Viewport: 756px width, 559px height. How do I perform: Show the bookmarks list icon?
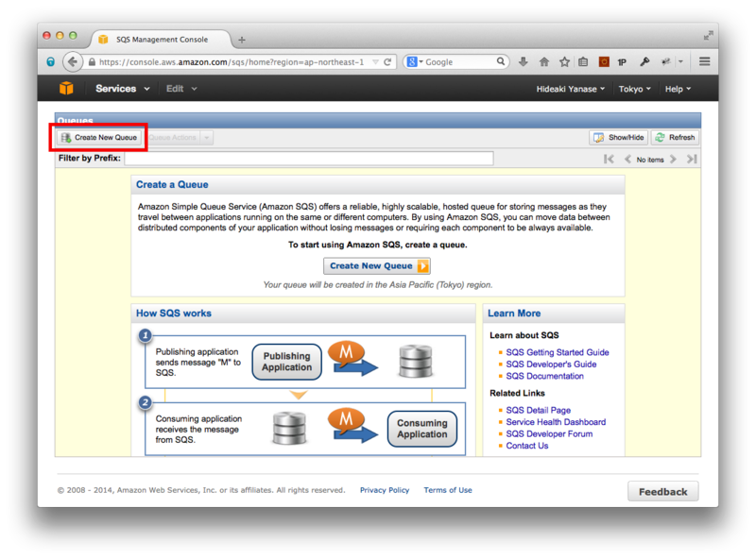point(583,61)
